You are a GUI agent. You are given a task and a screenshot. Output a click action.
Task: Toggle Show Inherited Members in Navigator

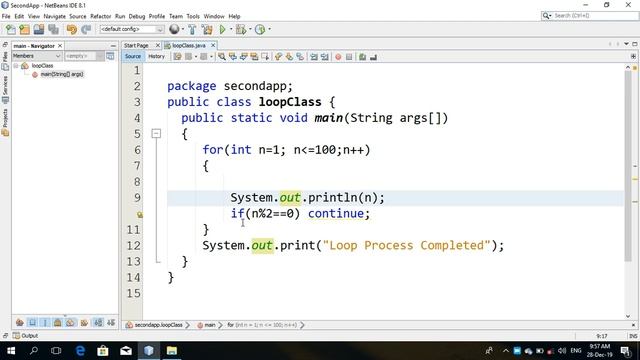click(19, 322)
